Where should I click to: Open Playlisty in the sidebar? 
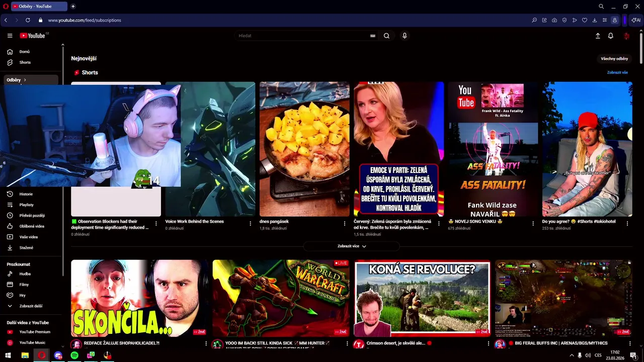pyautogui.click(x=31, y=205)
